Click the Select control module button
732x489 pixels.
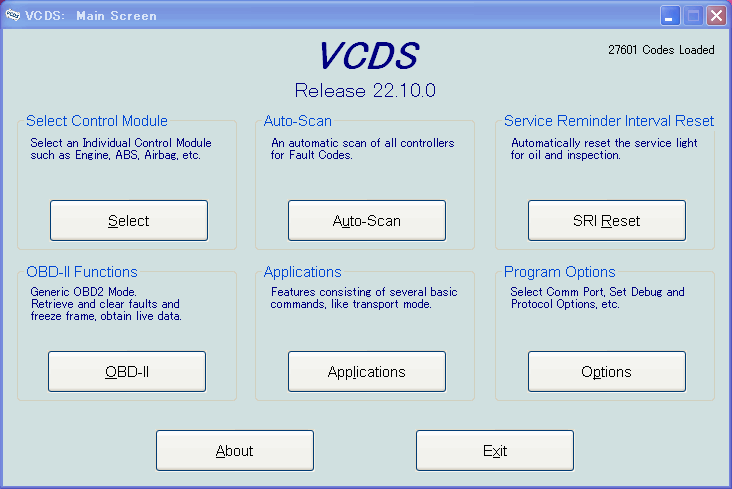tap(129, 220)
